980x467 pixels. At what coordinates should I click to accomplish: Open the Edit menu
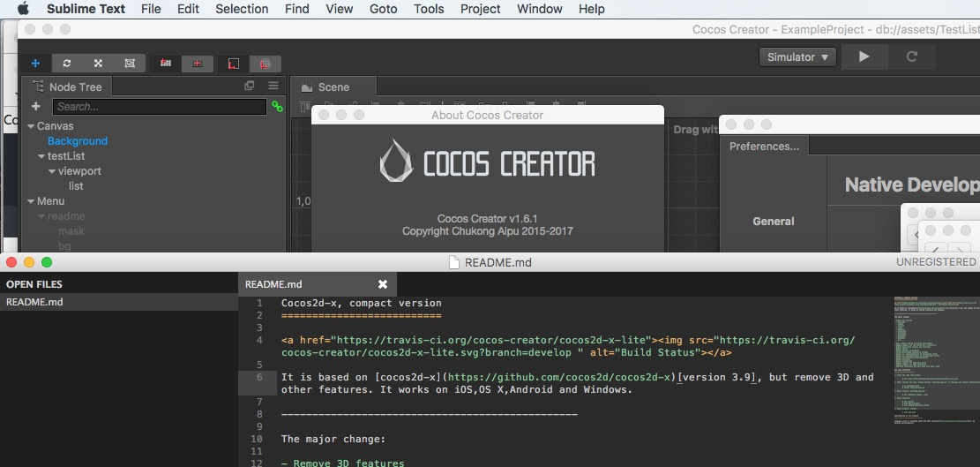pos(188,9)
